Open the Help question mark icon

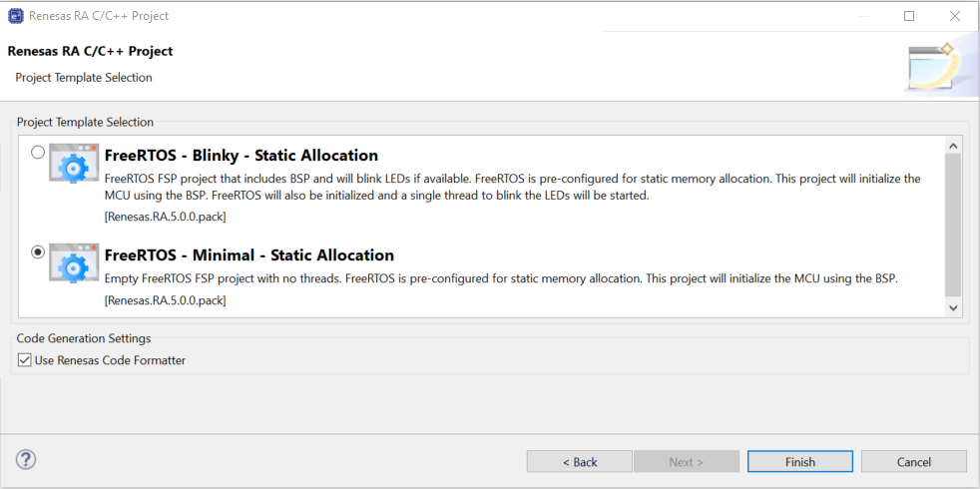coord(26,460)
